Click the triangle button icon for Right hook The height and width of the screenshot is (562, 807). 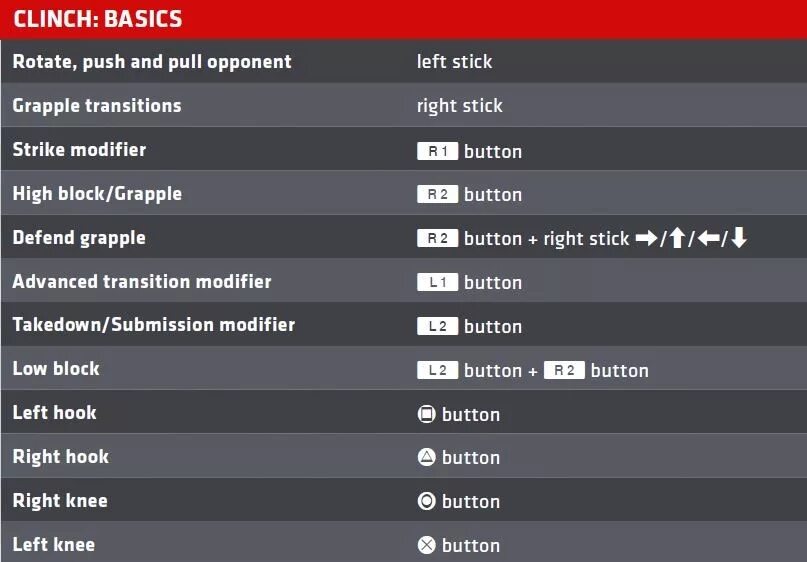coord(427,457)
